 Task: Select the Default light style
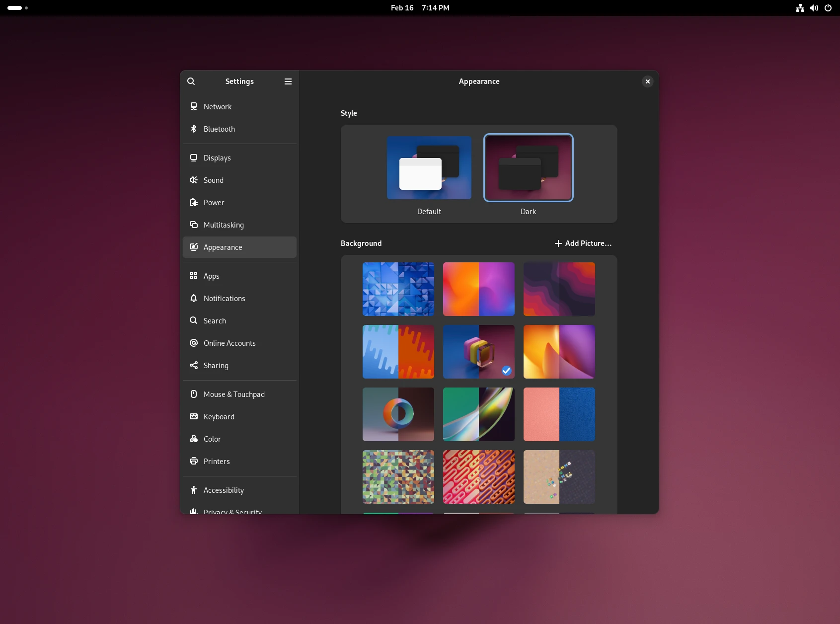tap(429, 168)
